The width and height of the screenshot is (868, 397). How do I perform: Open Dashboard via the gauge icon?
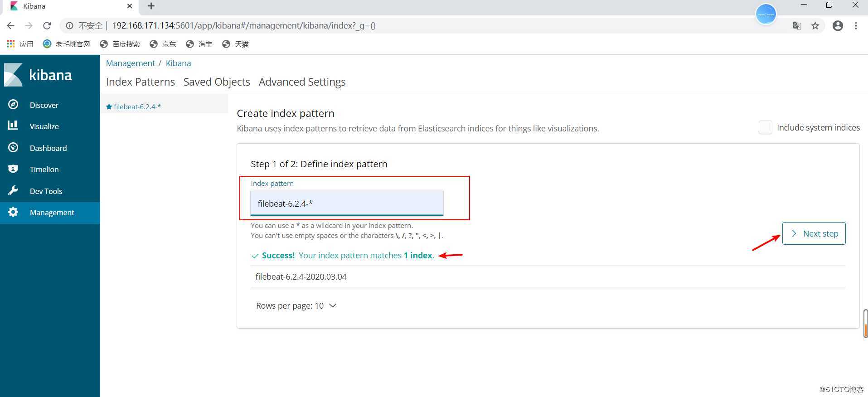tap(13, 147)
